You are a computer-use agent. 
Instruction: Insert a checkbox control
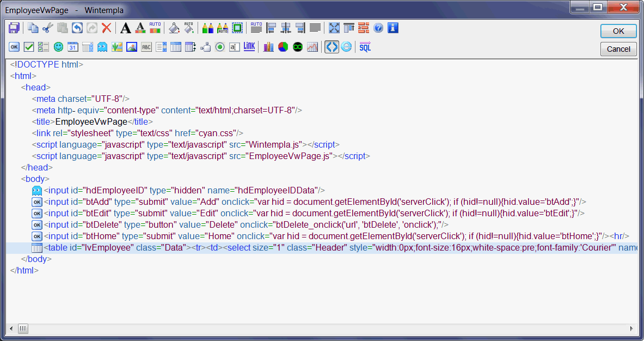coord(29,47)
